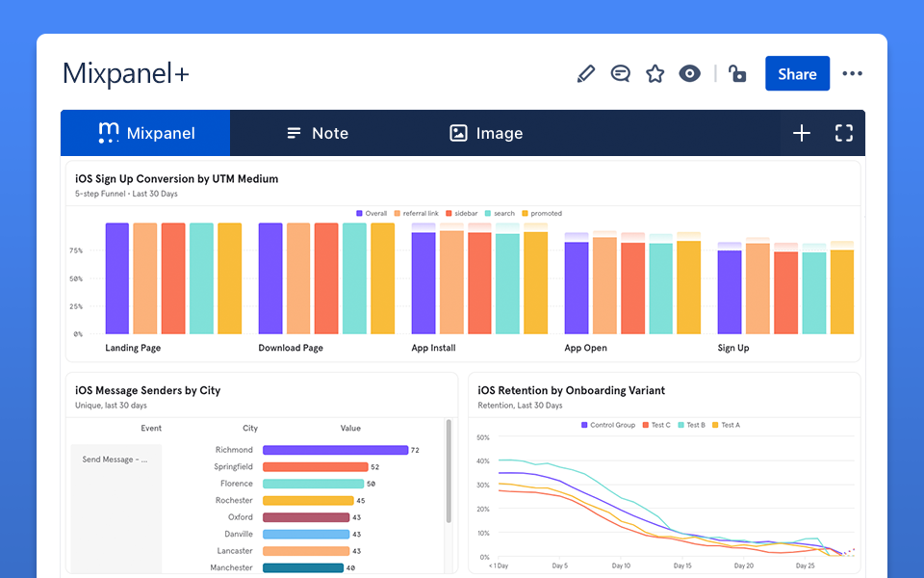Click the Landing Page funnel step label

[133, 348]
